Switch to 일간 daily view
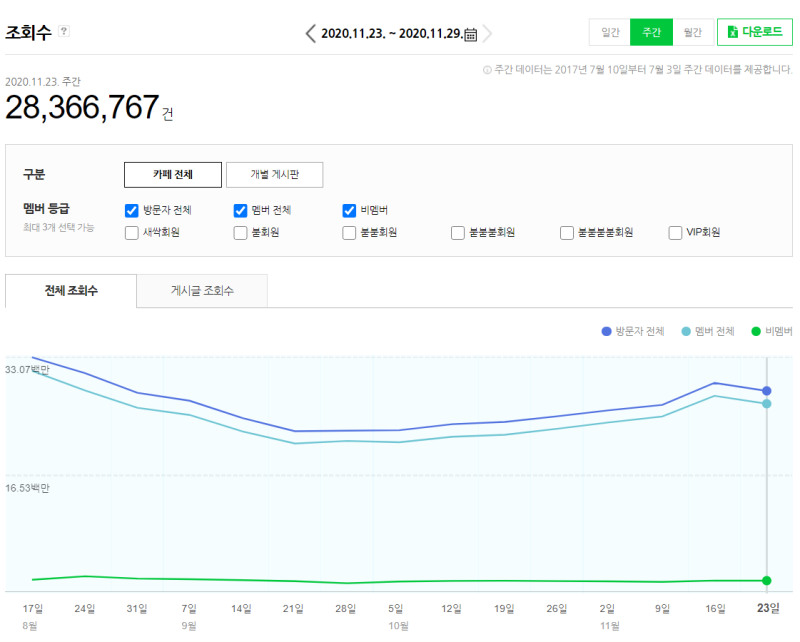The width and height of the screenshot is (800, 642). (609, 32)
